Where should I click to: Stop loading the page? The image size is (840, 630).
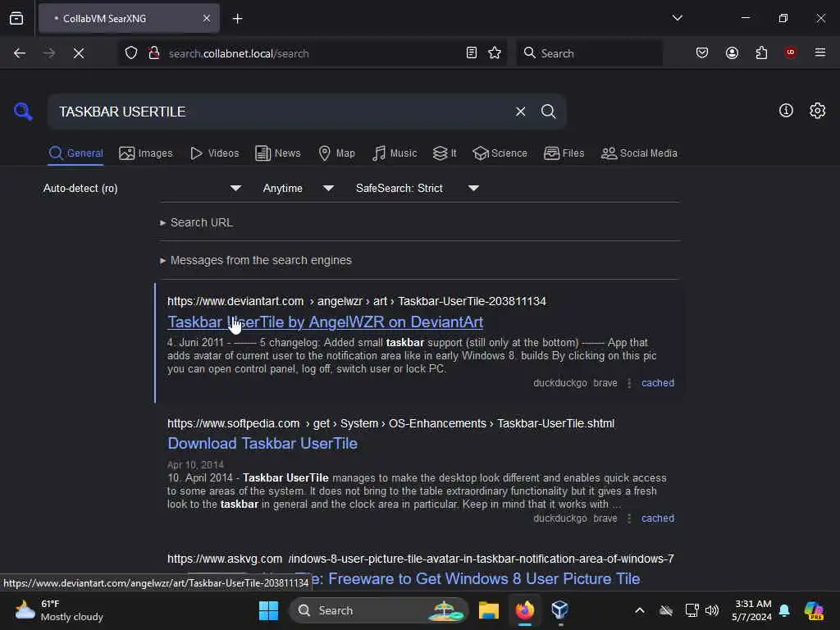(79, 53)
